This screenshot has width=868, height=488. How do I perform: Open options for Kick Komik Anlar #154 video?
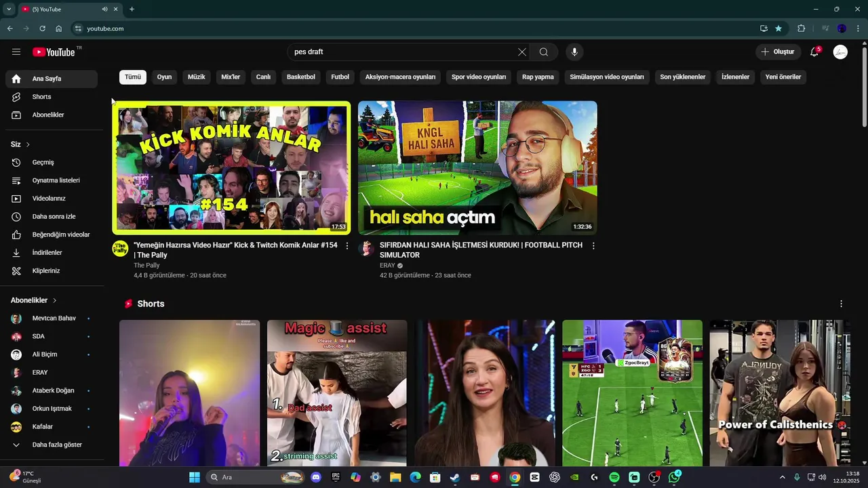pyautogui.click(x=347, y=246)
